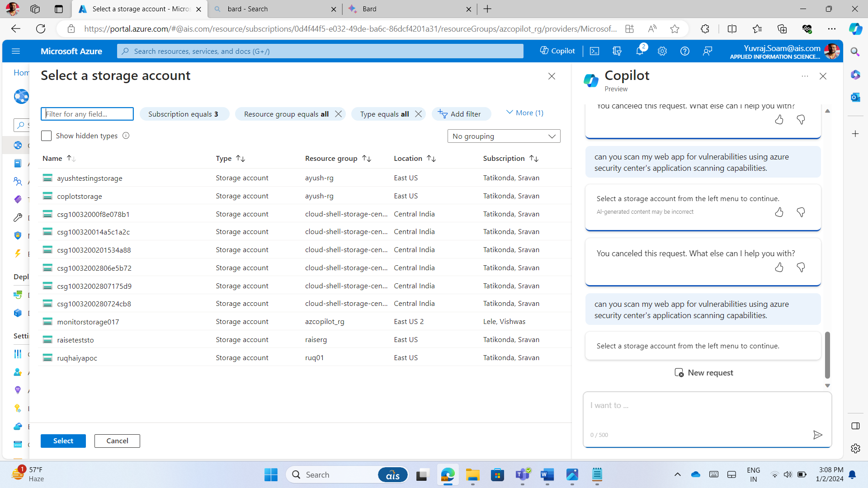Select the raiseteststo storage account

305,340
